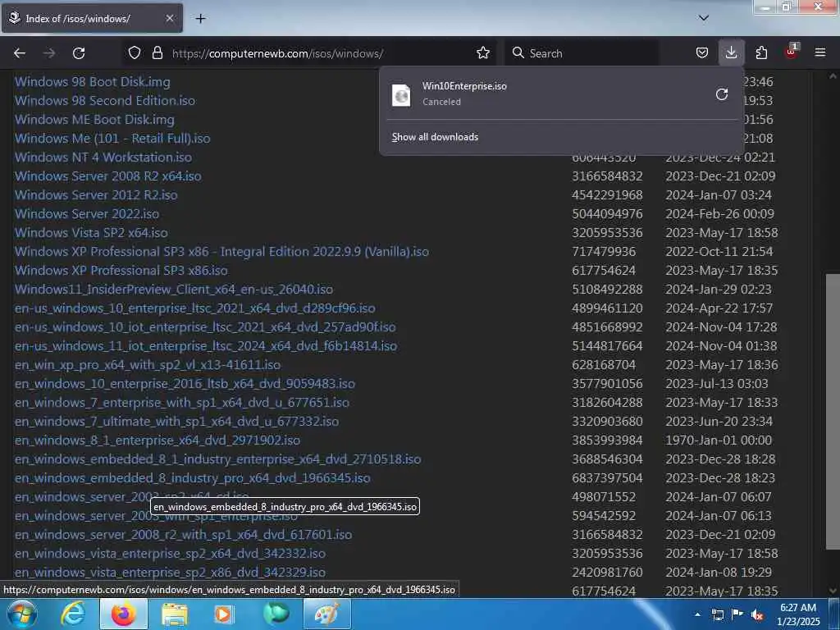
Task: Open Windows Media Player from taskbar
Action: point(225,614)
